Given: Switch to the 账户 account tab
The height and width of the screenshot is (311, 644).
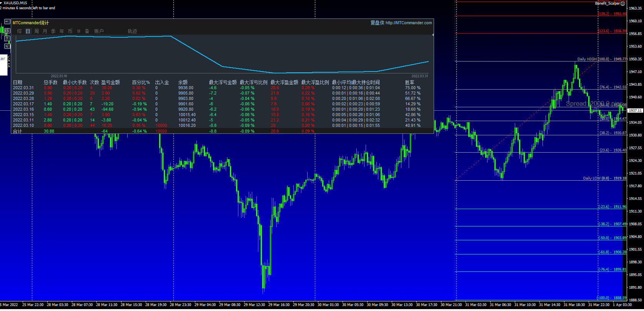Looking at the screenshot, I should pyautogui.click(x=99, y=31).
